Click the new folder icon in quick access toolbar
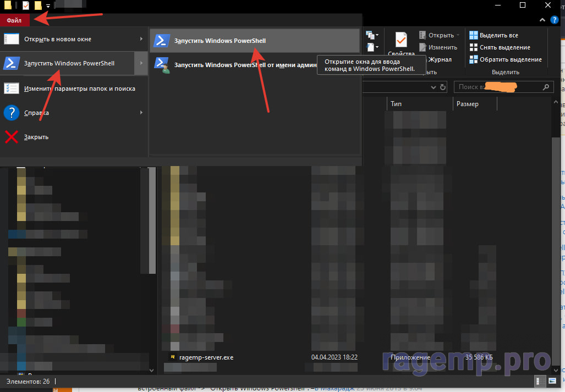Image resolution: width=565 pixels, height=392 pixels. [38, 5]
